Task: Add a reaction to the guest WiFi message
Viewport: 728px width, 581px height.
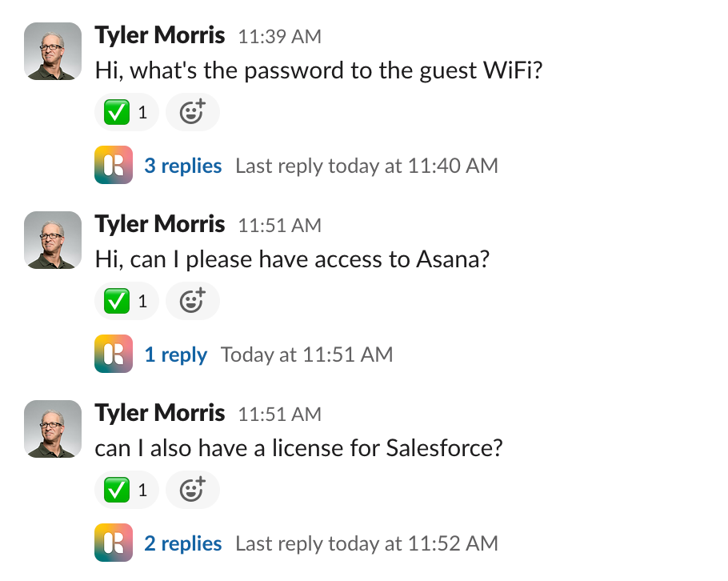Action: coord(192,112)
